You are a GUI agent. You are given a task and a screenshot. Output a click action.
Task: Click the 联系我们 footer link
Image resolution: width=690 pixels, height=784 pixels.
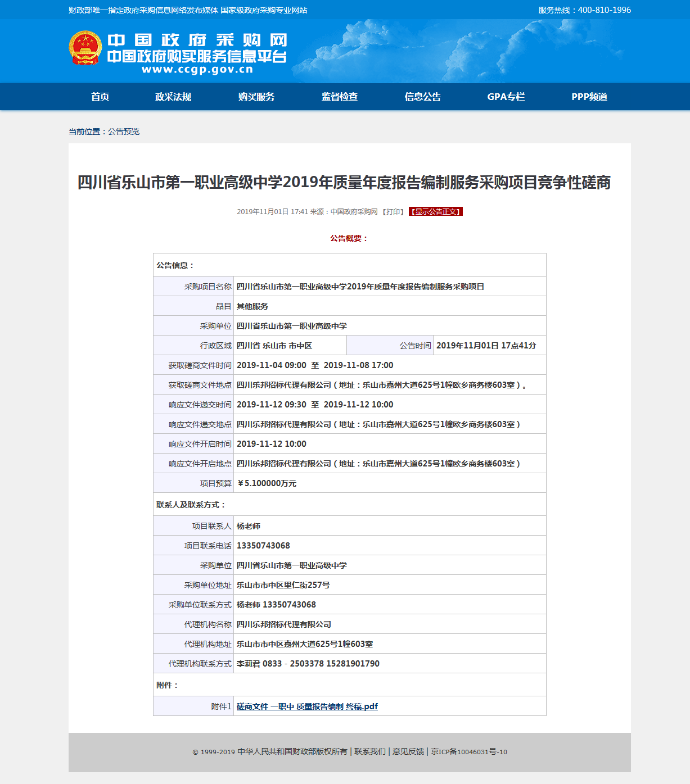point(370,752)
